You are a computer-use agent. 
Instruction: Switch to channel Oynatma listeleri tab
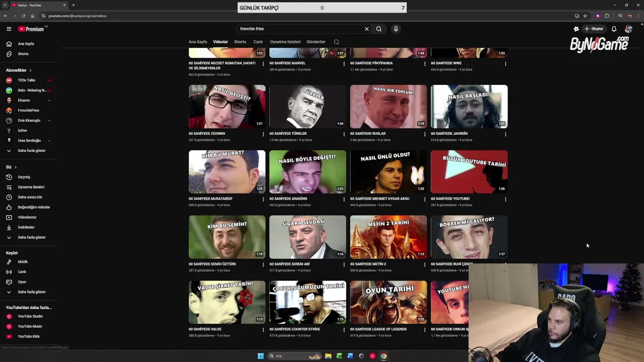point(285,42)
